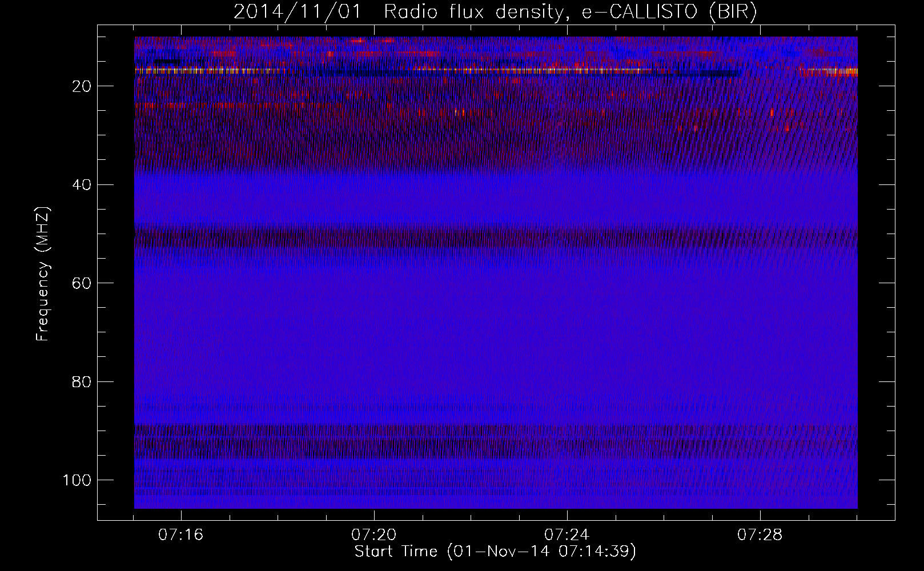
Task: Click the '07:20' time tick label
Action: (374, 535)
